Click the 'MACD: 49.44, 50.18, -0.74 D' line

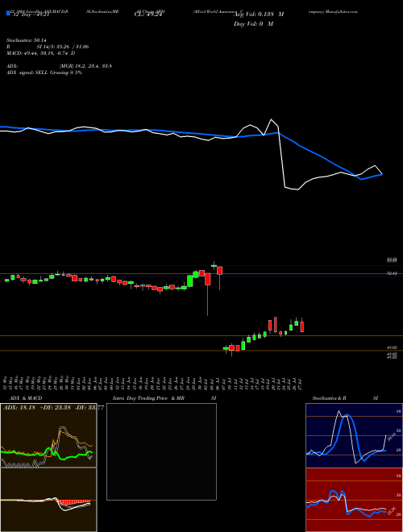tap(41, 53)
